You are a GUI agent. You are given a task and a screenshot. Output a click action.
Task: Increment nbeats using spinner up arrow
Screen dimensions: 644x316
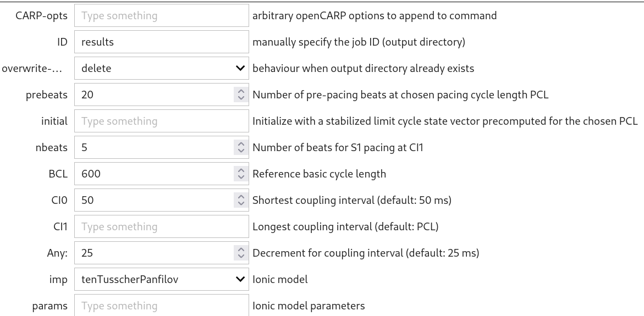pos(241,144)
